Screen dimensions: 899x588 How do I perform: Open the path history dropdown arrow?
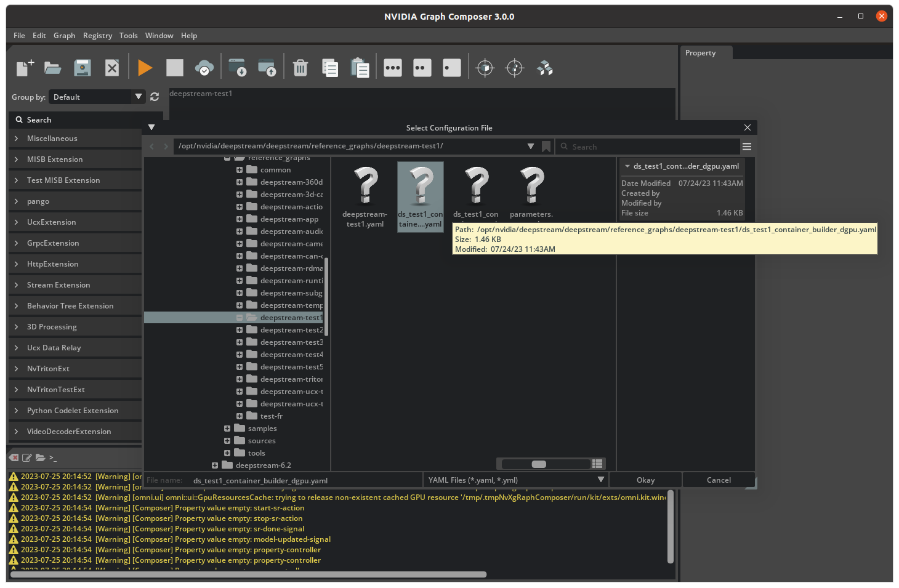[x=531, y=147]
